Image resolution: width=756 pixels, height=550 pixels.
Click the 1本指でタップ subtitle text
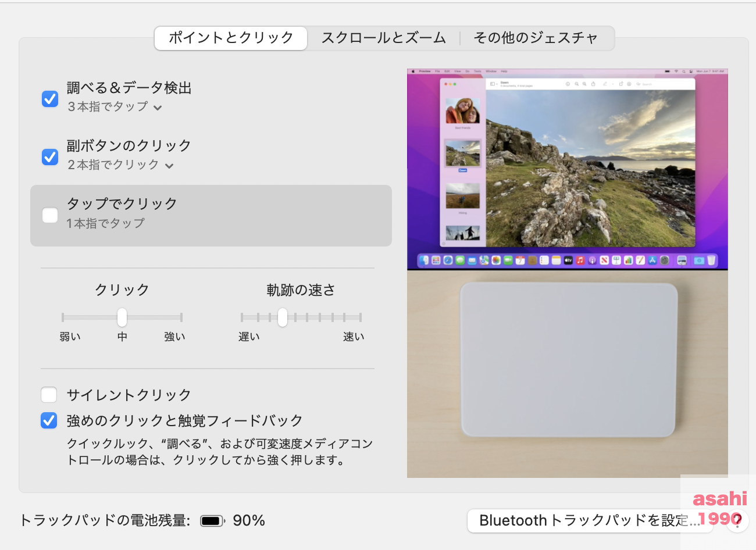[x=105, y=223]
